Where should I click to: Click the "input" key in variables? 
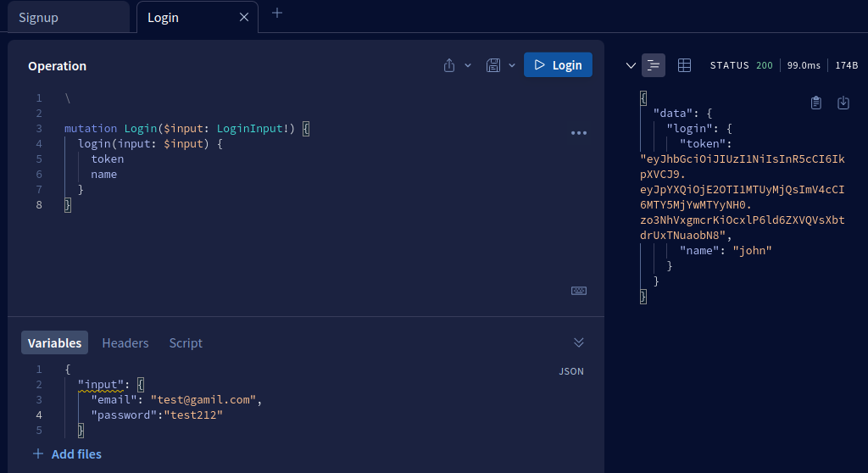101,384
